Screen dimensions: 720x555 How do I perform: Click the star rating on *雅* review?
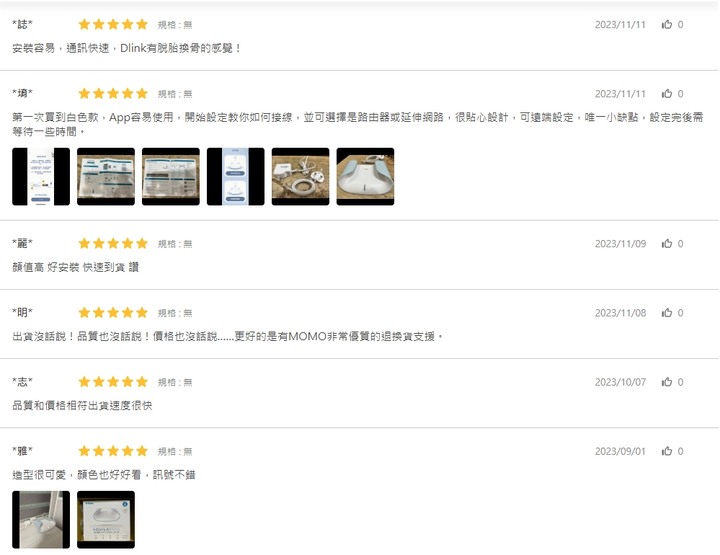click(x=113, y=451)
